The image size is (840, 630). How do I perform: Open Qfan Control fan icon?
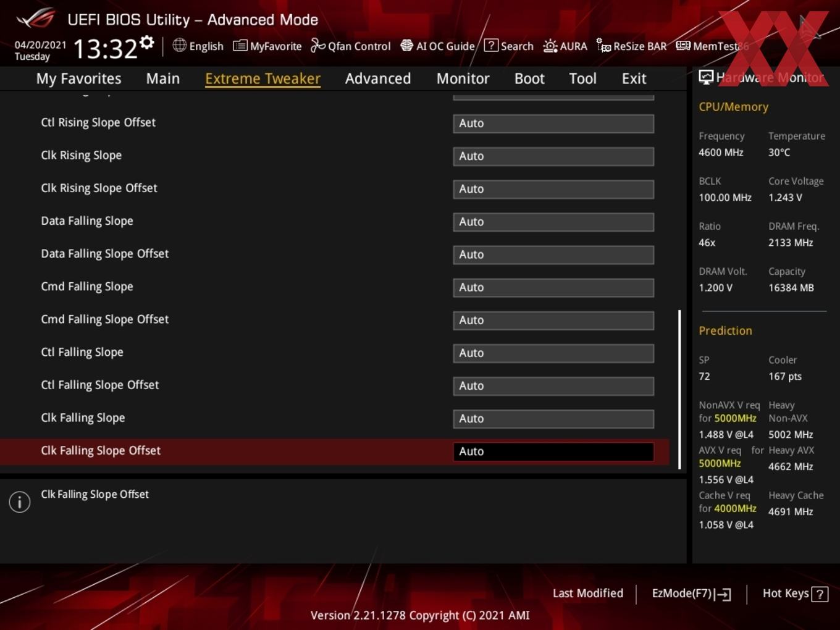coord(317,45)
